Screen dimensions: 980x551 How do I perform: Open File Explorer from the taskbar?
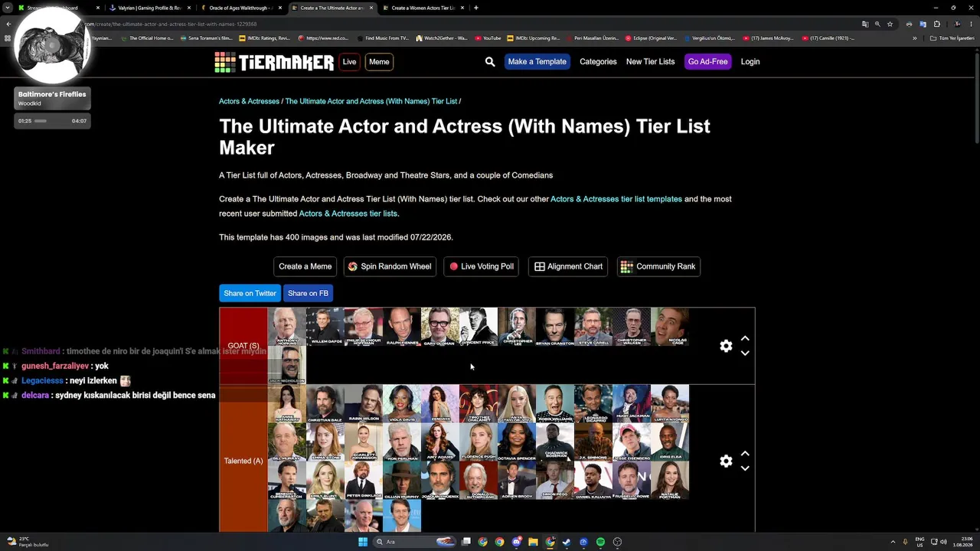point(533,542)
